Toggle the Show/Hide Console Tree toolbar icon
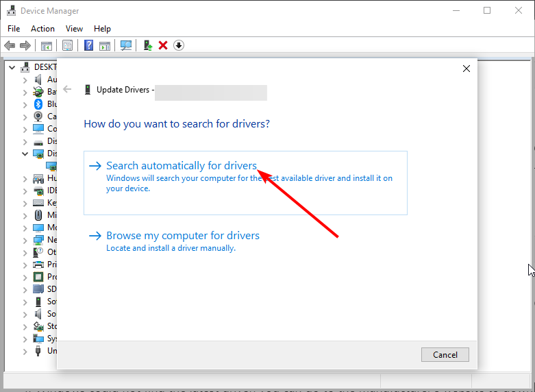Image resolution: width=535 pixels, height=392 pixels. (47, 45)
